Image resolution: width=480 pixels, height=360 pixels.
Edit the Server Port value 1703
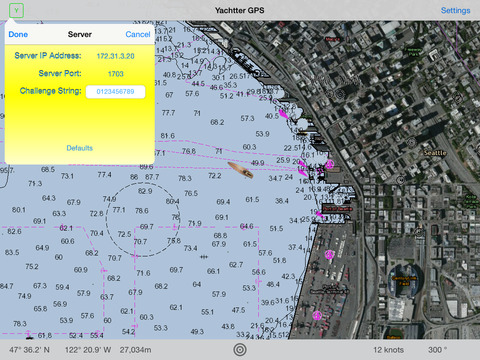pos(115,74)
